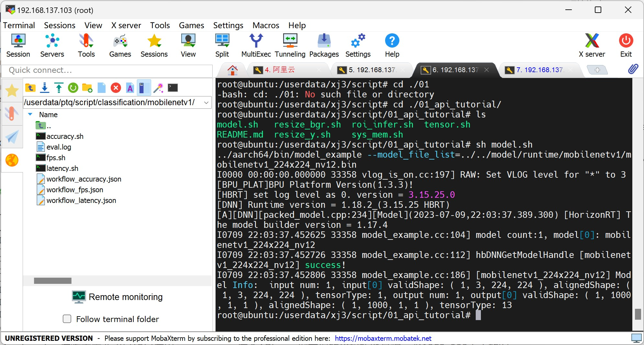Open a new tab with plus button
The height and width of the screenshot is (345, 644).
597,70
